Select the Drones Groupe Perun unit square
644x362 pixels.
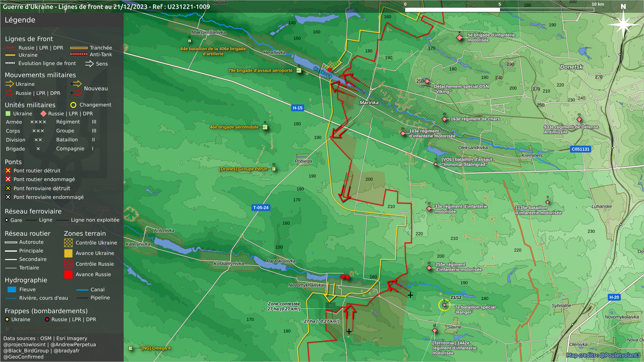[x=274, y=169]
